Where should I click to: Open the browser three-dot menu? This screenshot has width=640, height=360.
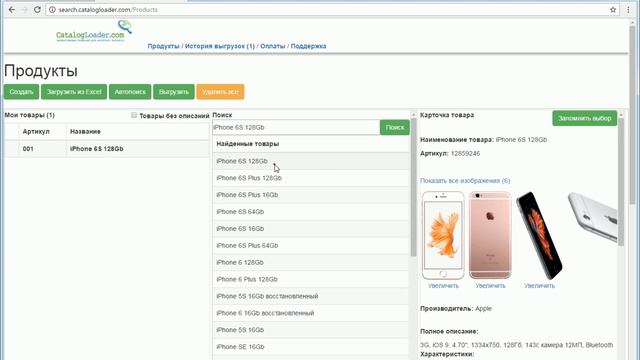click(628, 9)
